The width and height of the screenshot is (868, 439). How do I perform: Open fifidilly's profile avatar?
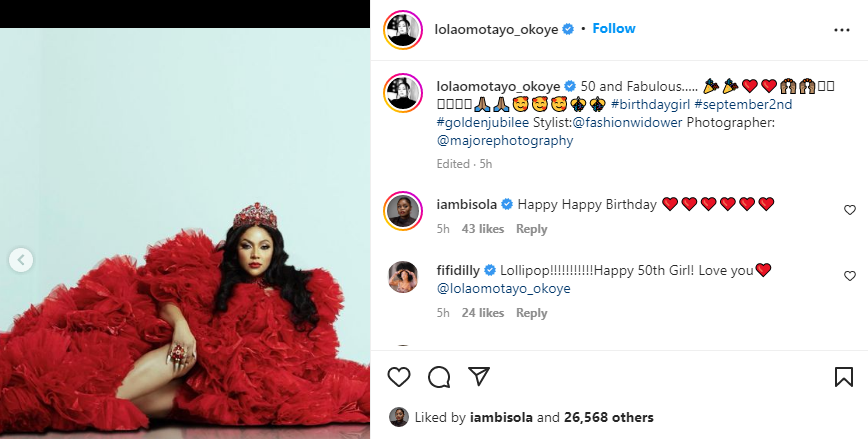tap(403, 276)
